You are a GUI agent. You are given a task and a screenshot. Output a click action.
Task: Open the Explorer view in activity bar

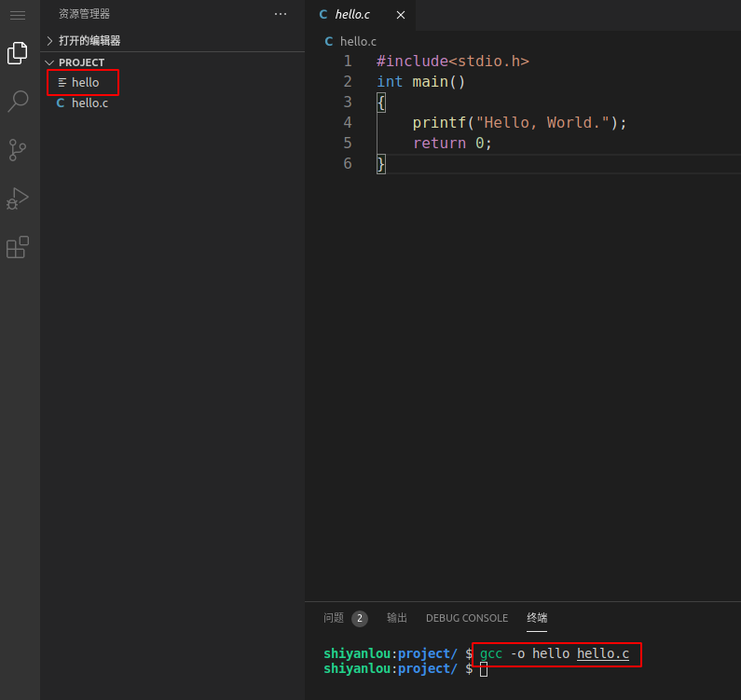[x=18, y=52]
